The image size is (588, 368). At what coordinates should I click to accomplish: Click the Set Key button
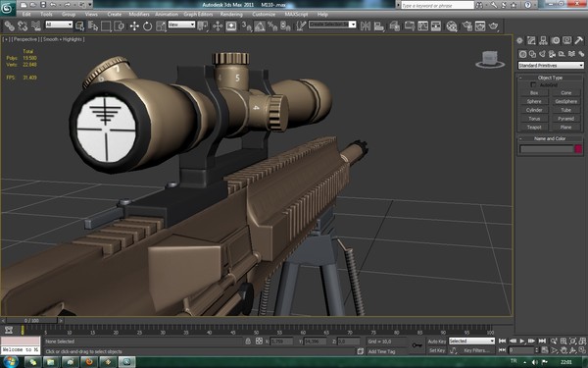(x=437, y=350)
